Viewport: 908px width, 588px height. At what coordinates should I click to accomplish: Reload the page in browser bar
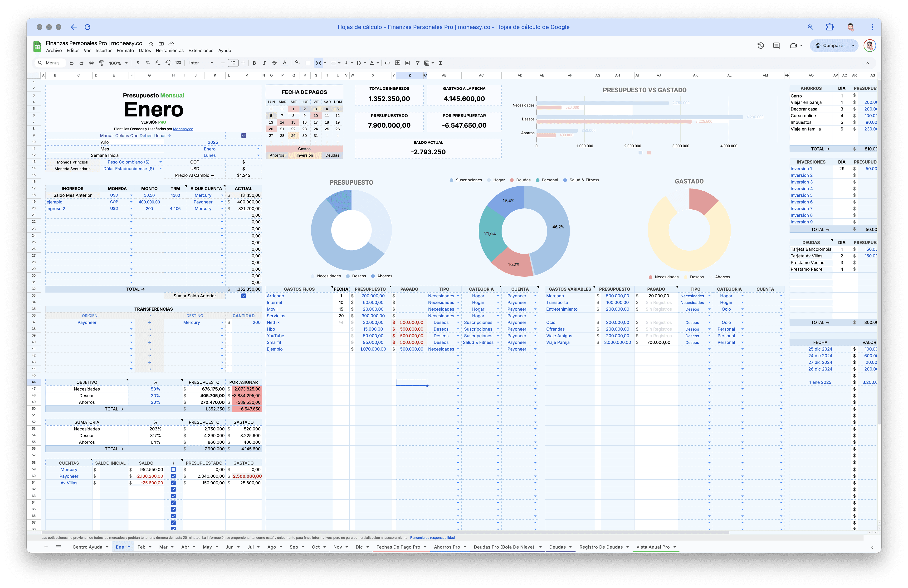coord(87,27)
